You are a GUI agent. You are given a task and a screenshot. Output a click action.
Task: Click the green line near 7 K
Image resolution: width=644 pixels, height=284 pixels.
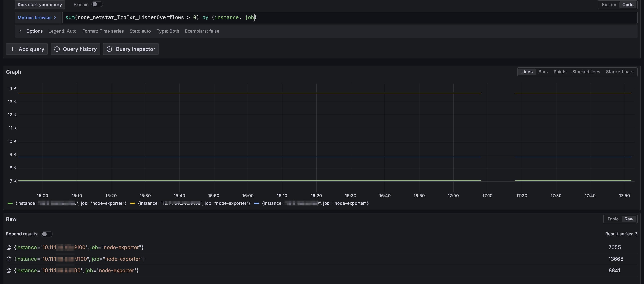click(249, 180)
